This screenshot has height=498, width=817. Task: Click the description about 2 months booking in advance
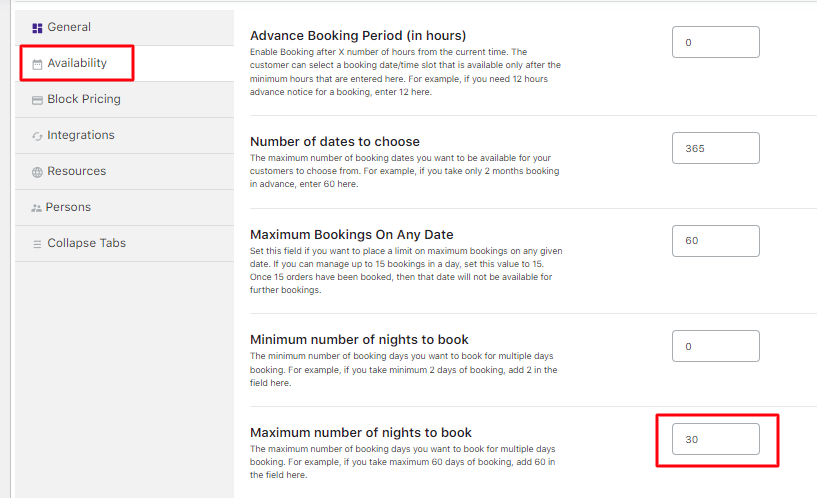tap(404, 171)
